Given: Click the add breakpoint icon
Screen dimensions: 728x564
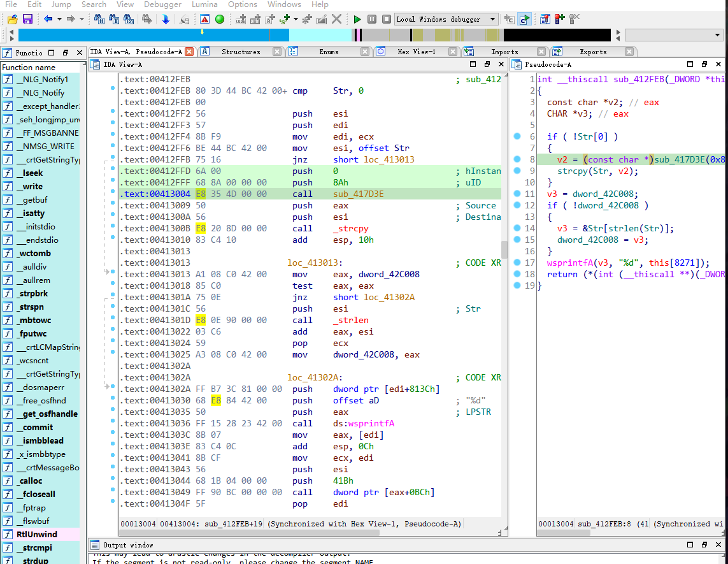Looking at the screenshot, I should click(x=559, y=19).
